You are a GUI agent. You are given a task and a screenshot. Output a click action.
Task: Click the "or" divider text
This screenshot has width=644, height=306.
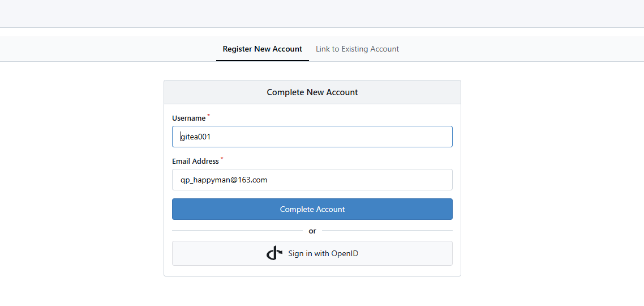point(312,231)
